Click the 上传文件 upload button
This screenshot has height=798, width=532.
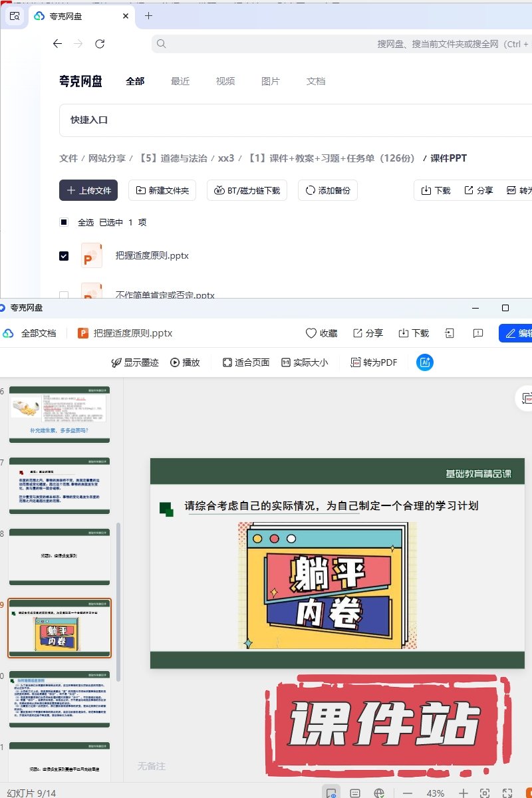[x=88, y=190]
